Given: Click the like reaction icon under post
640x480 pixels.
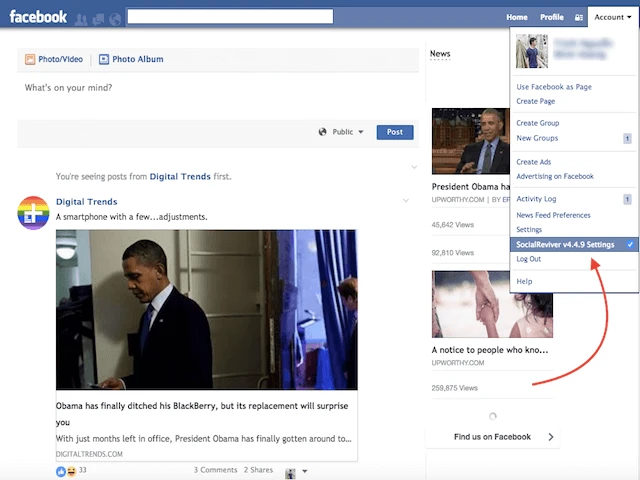Looking at the screenshot, I should [61, 469].
